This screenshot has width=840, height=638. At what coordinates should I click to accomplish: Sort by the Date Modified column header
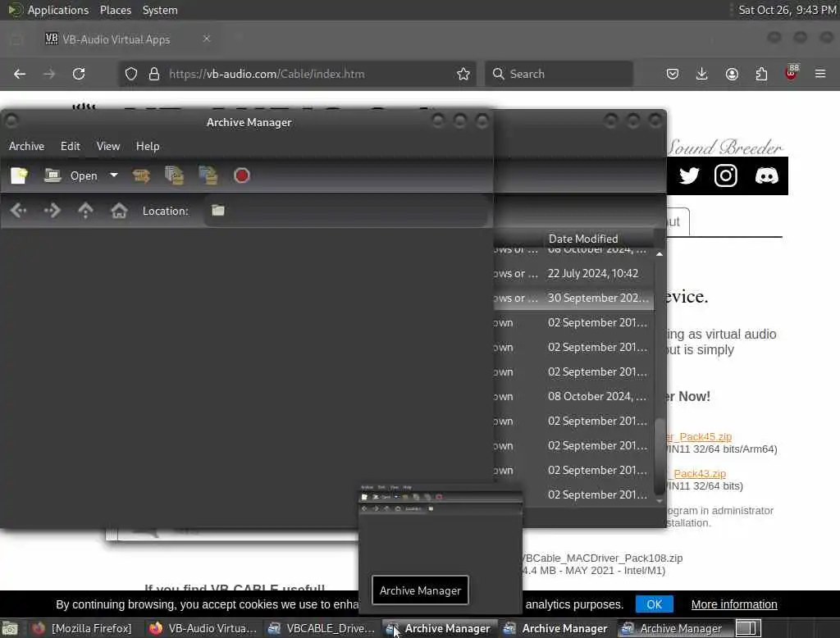pyautogui.click(x=583, y=239)
